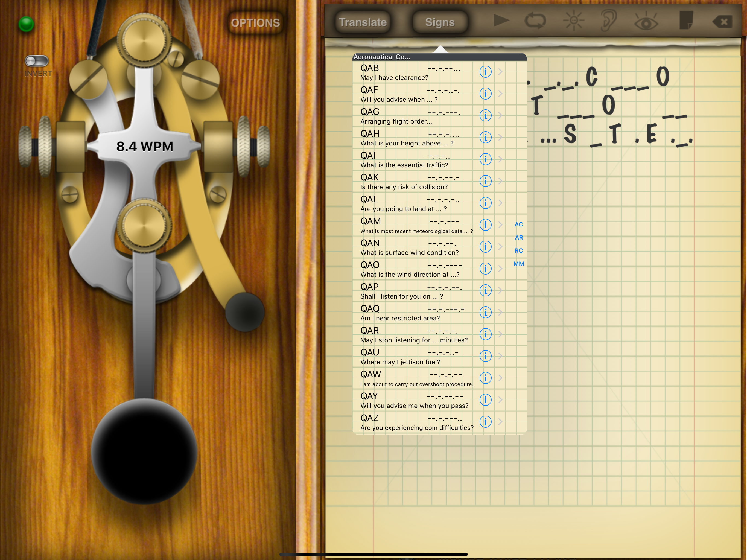Open info for QAL code
The image size is (747, 560).
coord(485,203)
